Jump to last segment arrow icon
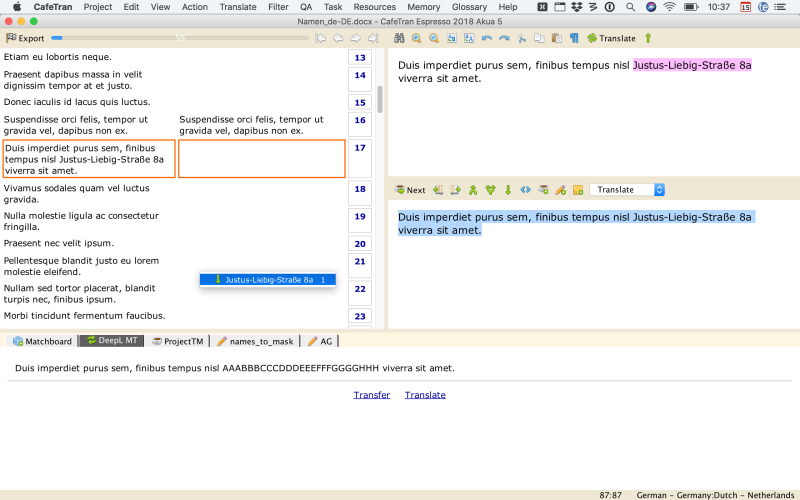The image size is (800, 500). tap(373, 38)
